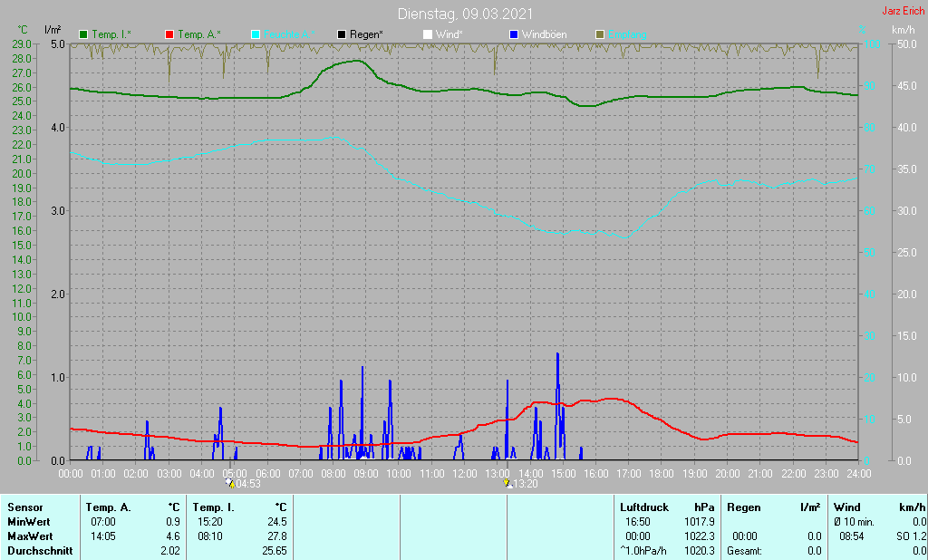Click the 'hPa' unit label
The width and height of the screenshot is (928, 560).
(704, 507)
